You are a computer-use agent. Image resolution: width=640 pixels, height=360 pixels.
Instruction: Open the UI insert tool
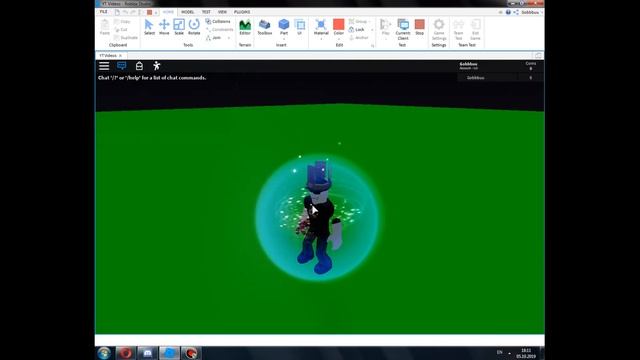pos(300,27)
